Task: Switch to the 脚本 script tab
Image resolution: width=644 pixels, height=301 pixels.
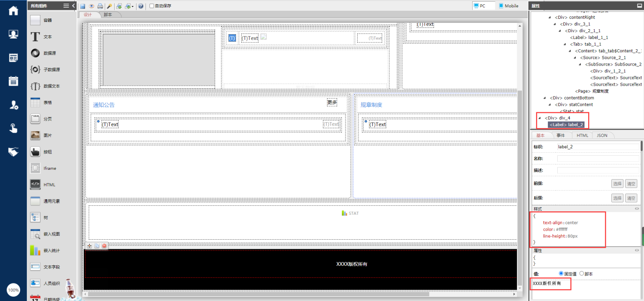Action: (108, 15)
